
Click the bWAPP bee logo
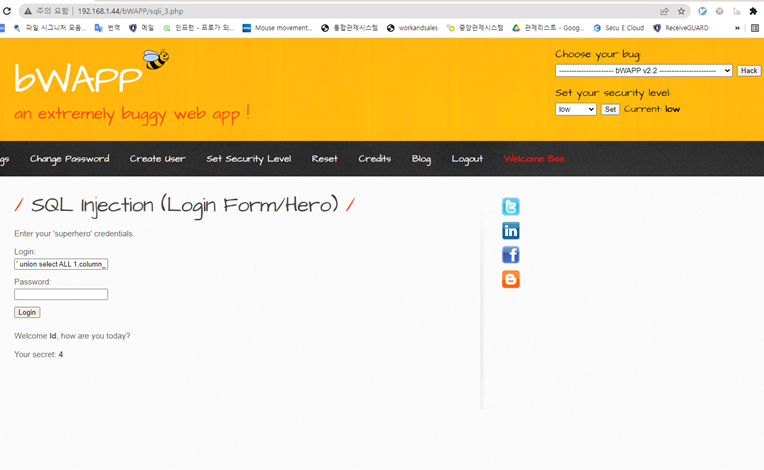(x=91, y=72)
